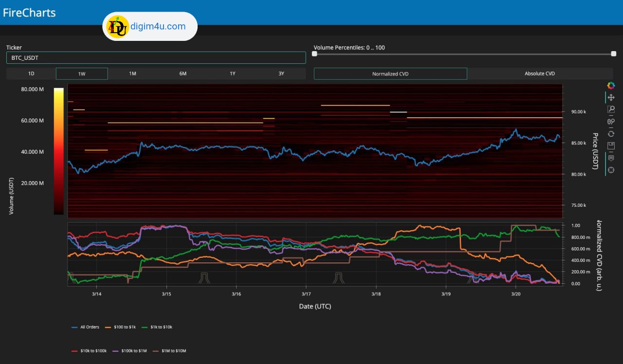
Task: Click the 80.000 M volume scale label
Action: (32, 90)
